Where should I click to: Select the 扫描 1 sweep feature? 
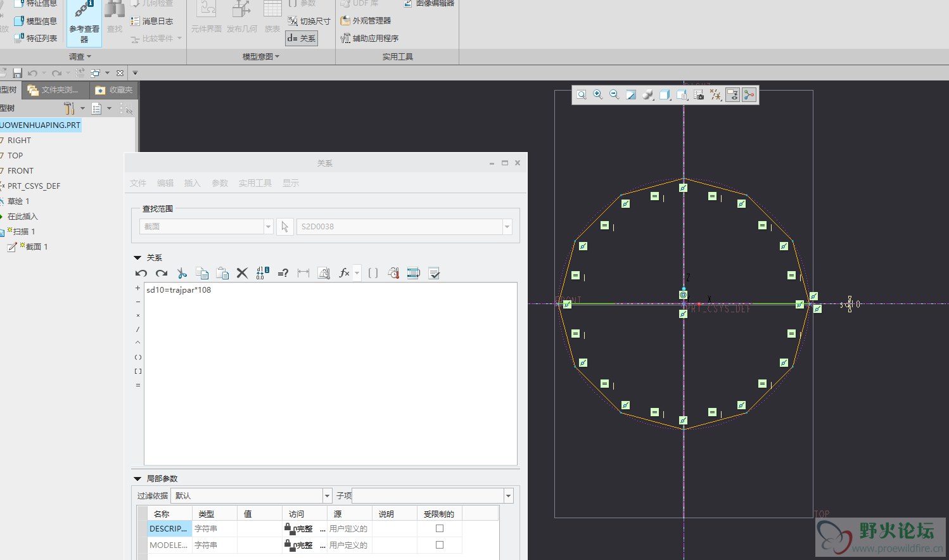(24, 231)
